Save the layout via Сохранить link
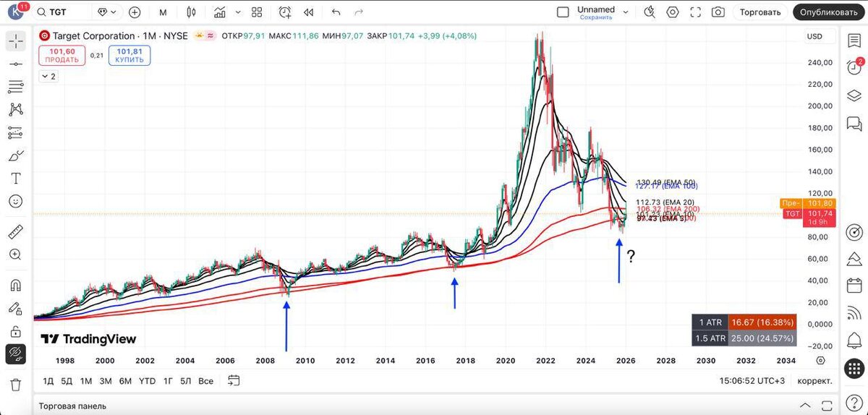 click(596, 17)
